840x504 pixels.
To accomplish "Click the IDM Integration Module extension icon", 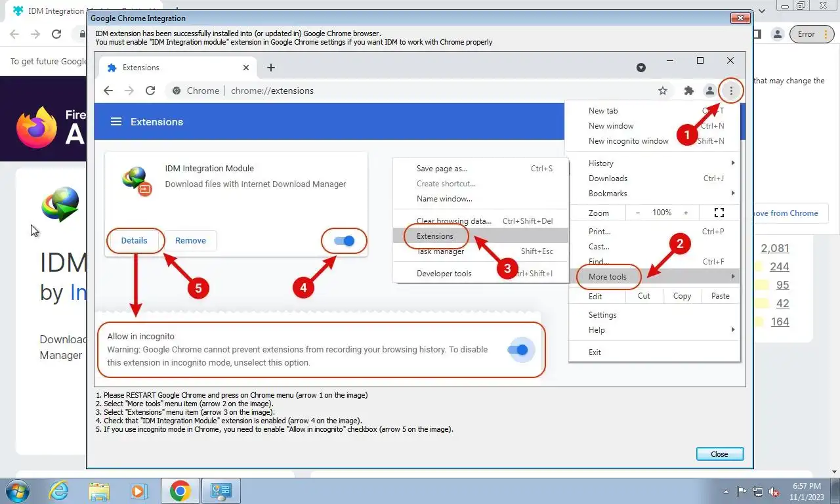I will tap(137, 181).
